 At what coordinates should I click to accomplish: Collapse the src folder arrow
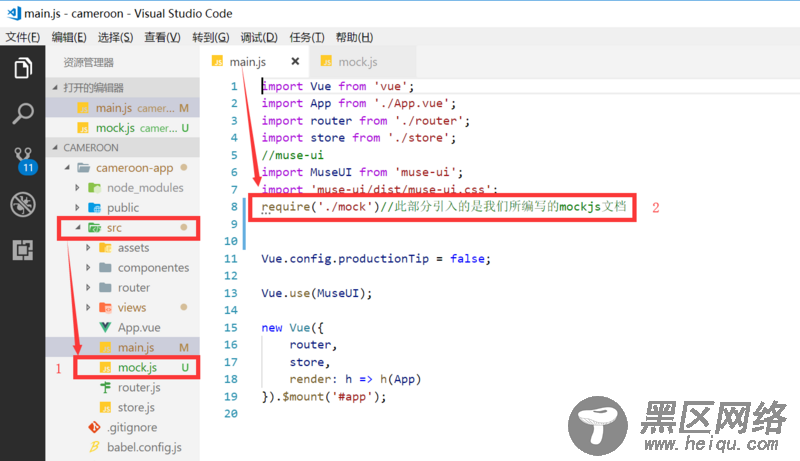[78, 227]
